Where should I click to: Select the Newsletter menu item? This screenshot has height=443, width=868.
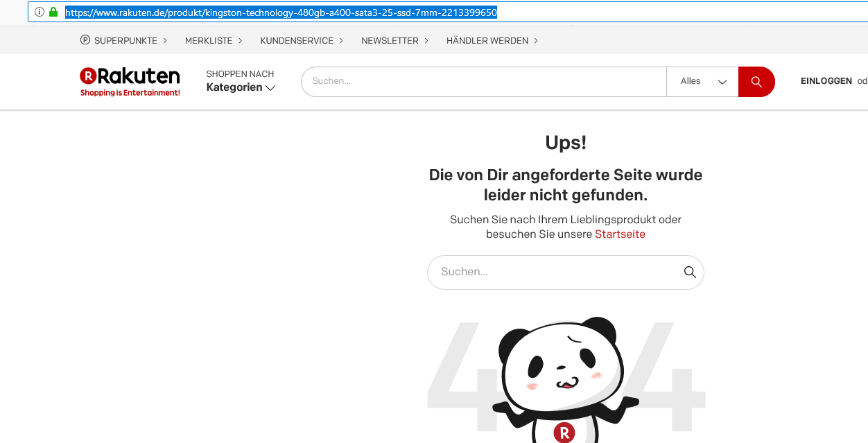tap(390, 40)
